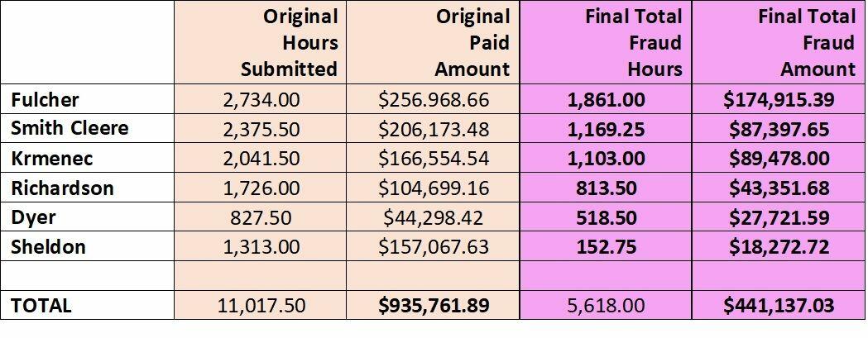
Task: Click the Original Hours Submitted header
Action: [260, 43]
